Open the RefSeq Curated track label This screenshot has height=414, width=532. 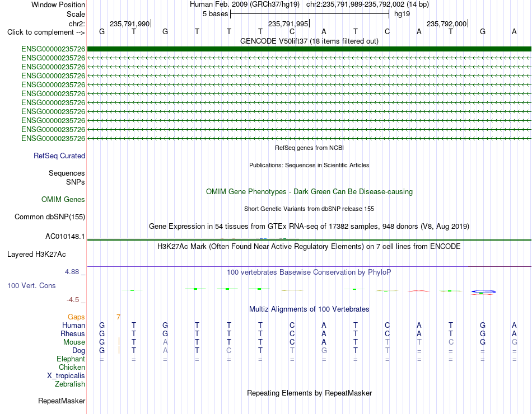pos(59,156)
